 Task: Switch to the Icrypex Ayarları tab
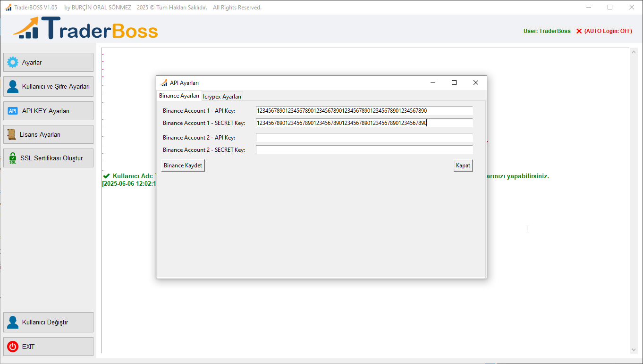(222, 96)
